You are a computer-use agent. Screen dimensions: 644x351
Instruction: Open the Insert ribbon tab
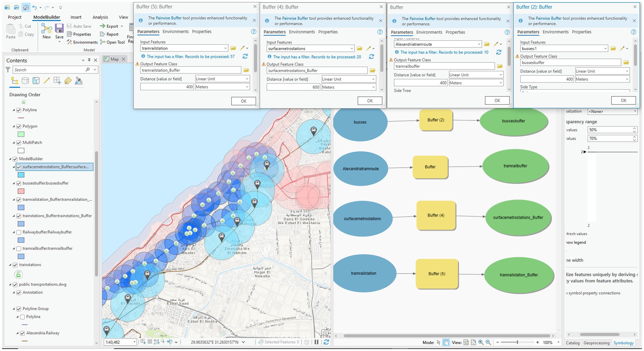click(x=76, y=17)
